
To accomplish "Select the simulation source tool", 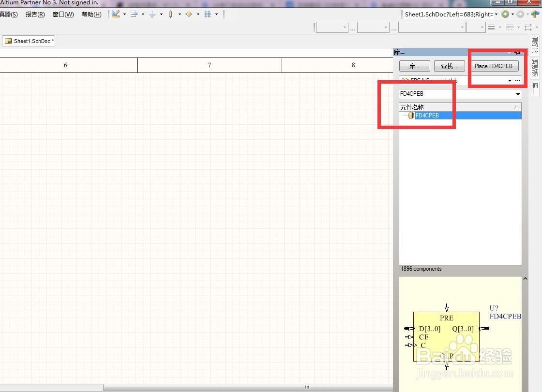I will [x=189, y=14].
